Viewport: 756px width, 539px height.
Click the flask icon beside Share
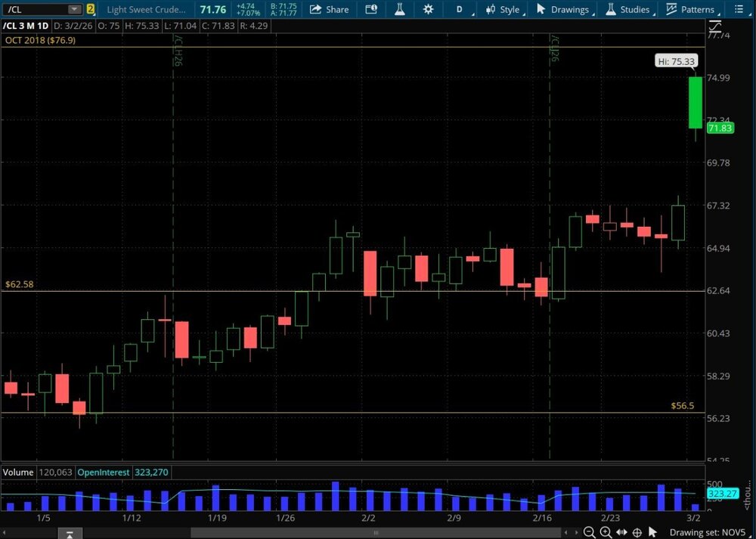(400, 9)
